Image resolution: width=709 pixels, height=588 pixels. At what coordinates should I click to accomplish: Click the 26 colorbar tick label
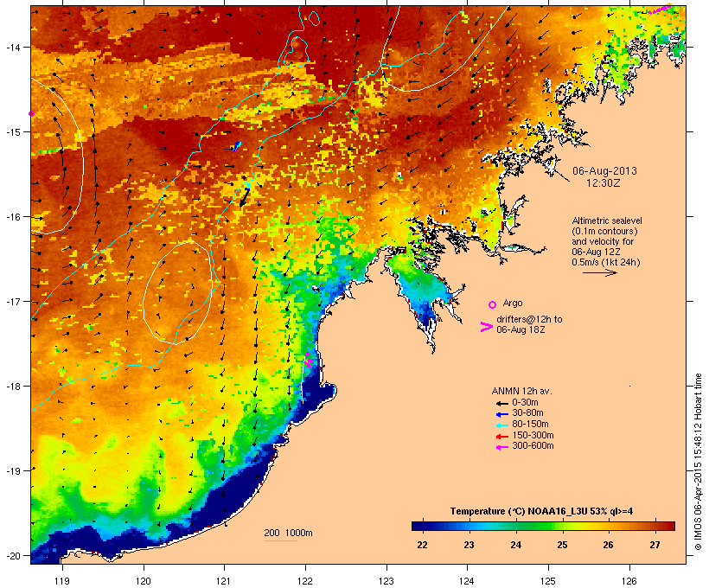click(608, 545)
